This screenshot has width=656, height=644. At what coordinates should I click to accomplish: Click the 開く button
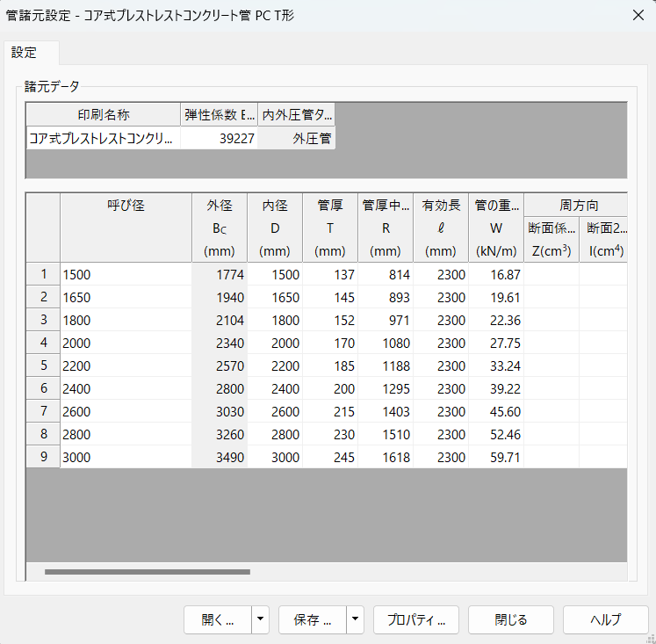217,619
